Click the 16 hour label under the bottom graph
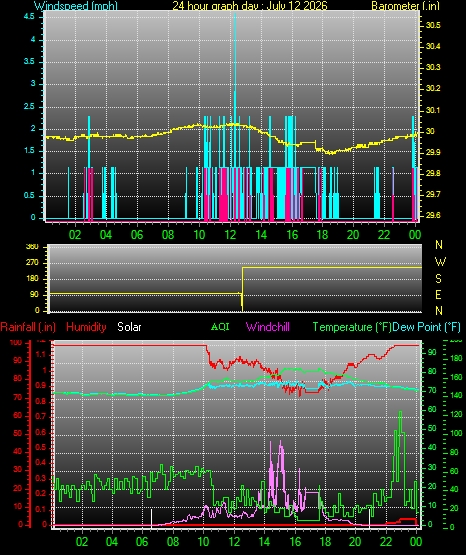466x555 pixels. [x=295, y=542]
